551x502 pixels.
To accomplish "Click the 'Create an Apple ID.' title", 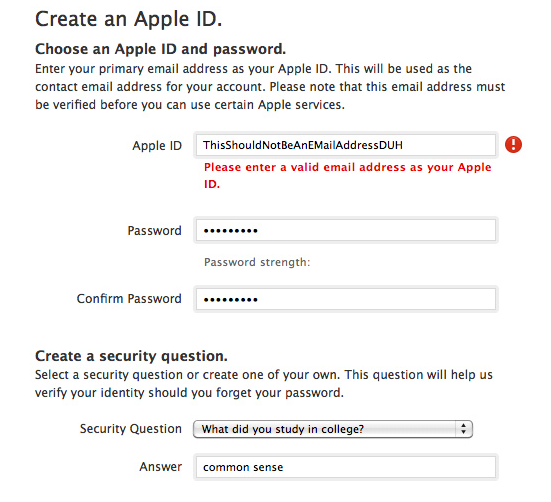I will (x=129, y=19).
